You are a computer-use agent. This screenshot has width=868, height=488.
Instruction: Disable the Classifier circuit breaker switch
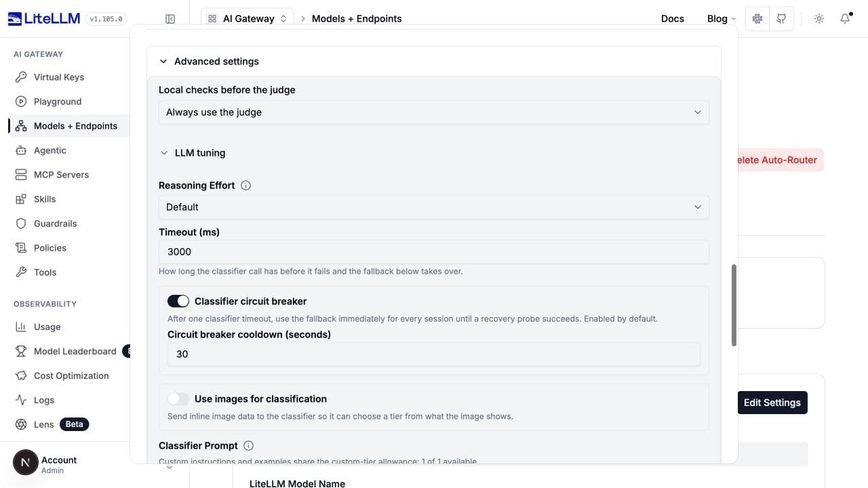click(x=178, y=301)
